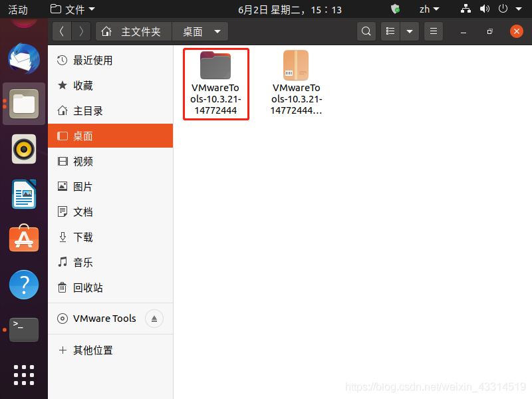
Task: Select 下载 in the sidebar
Action: (x=83, y=237)
